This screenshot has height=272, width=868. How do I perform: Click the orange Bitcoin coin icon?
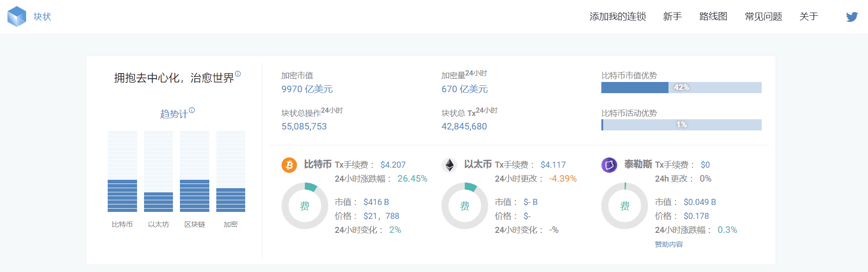pos(289,165)
